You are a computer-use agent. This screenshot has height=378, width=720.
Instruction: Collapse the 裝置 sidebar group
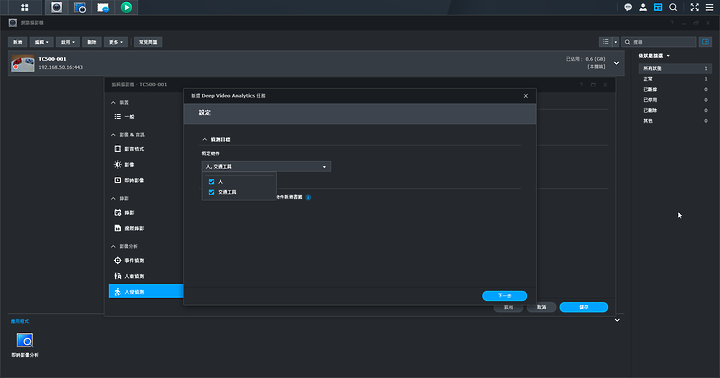click(113, 103)
